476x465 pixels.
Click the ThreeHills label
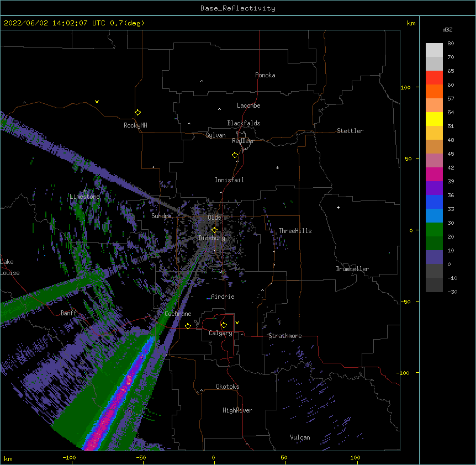point(295,231)
